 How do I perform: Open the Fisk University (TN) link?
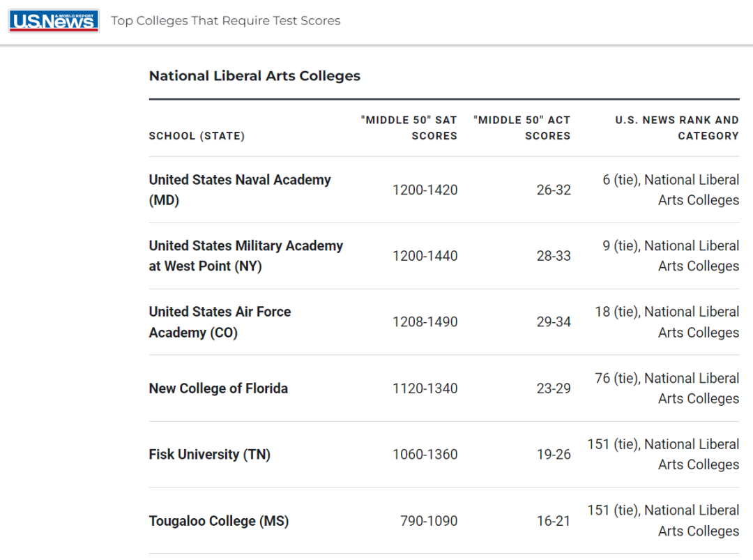[209, 454]
